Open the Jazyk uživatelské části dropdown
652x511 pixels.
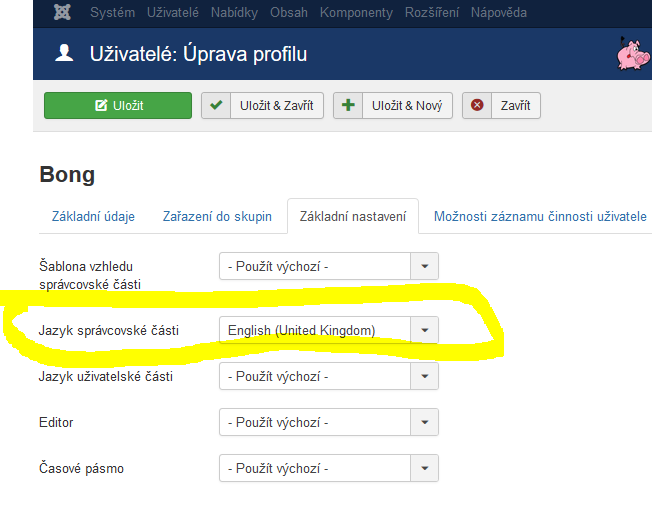click(x=329, y=376)
